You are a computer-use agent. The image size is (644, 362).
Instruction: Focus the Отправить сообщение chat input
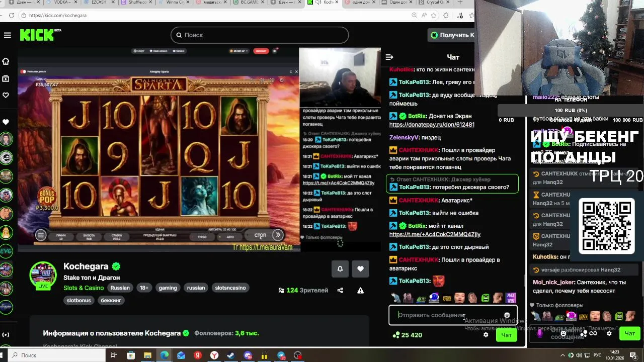click(453, 315)
